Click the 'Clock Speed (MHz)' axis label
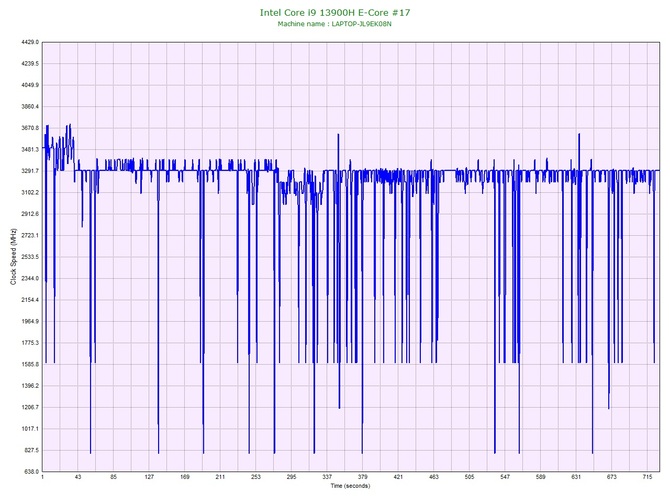 [14, 257]
